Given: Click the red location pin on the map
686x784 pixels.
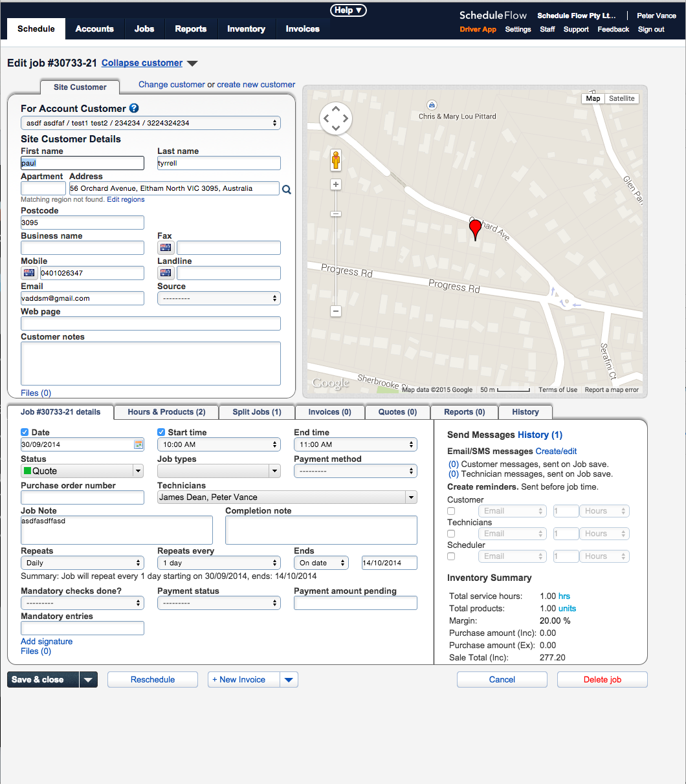Looking at the screenshot, I should coord(476,230).
